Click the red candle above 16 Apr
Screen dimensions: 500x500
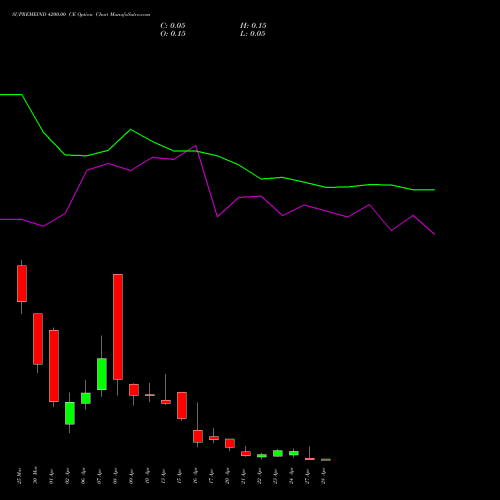(x=198, y=436)
